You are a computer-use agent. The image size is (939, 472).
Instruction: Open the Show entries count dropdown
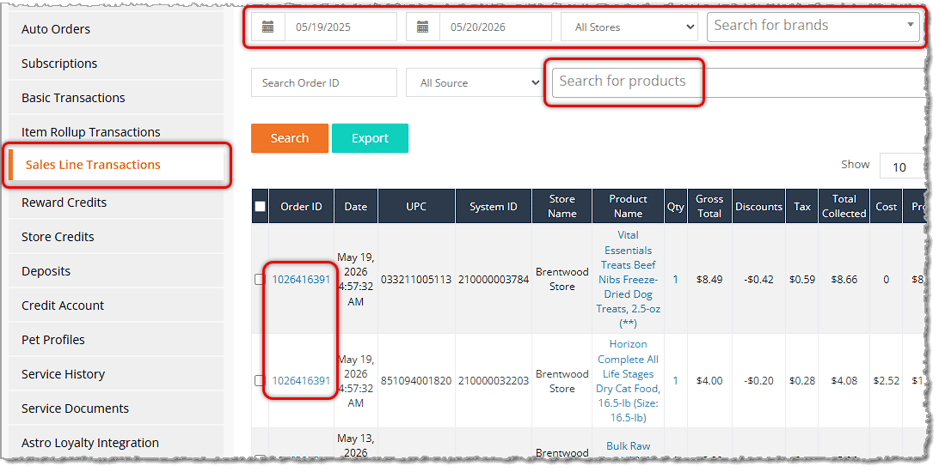pos(902,167)
